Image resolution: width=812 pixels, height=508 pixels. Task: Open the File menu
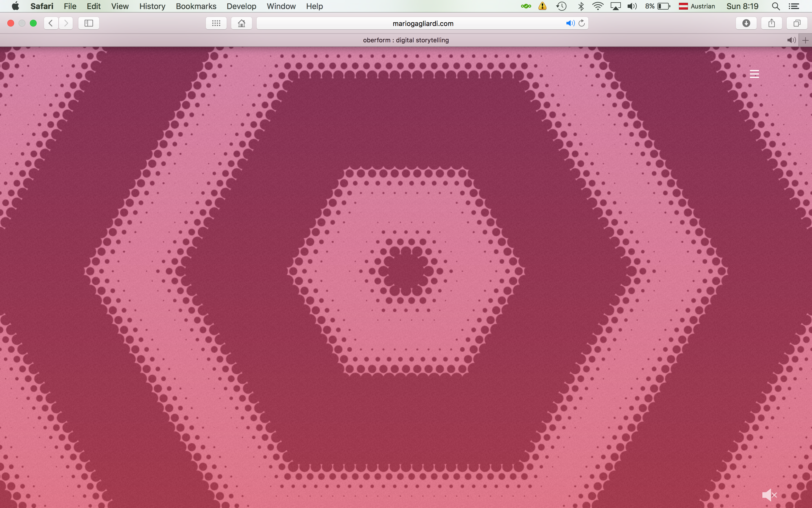[x=70, y=6]
